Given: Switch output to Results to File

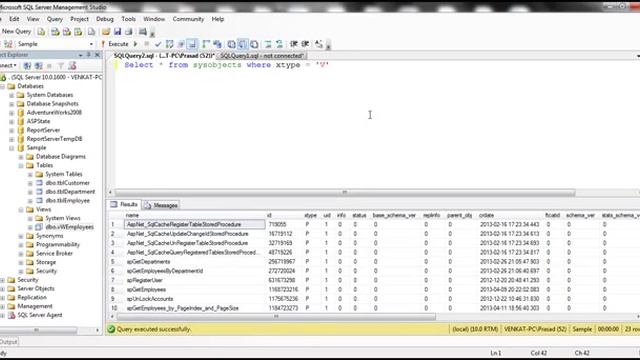Looking at the screenshot, I should point(254,44).
